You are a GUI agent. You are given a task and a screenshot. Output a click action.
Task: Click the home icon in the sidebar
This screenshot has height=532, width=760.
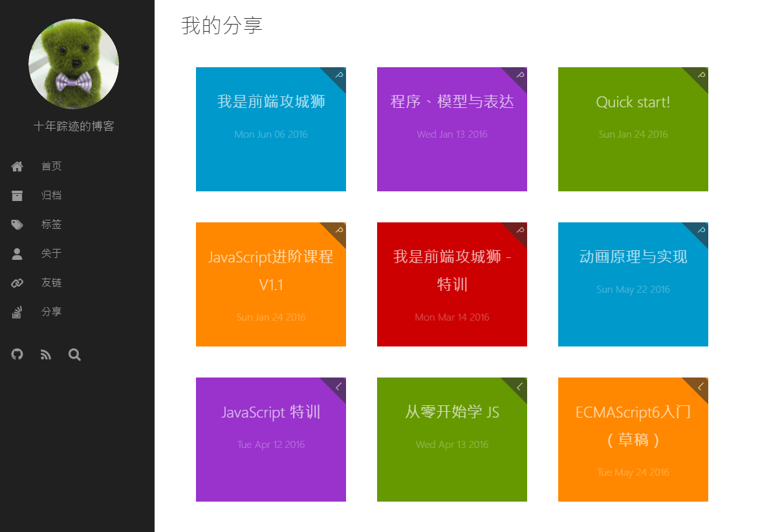click(17, 167)
